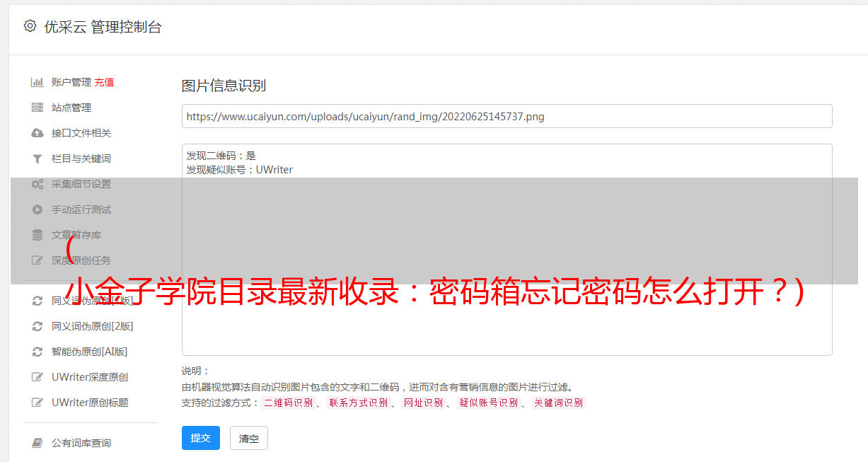
Task: Open 账户管理 in the sidebar
Action: [71, 82]
